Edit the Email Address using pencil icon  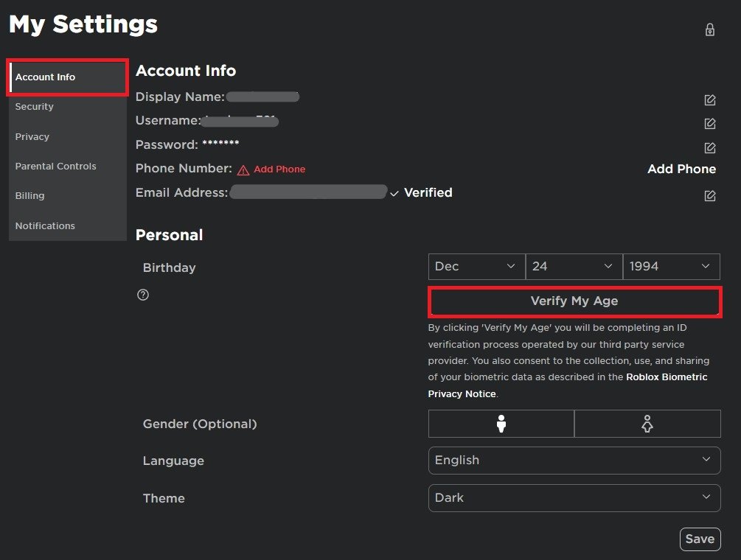coord(710,196)
